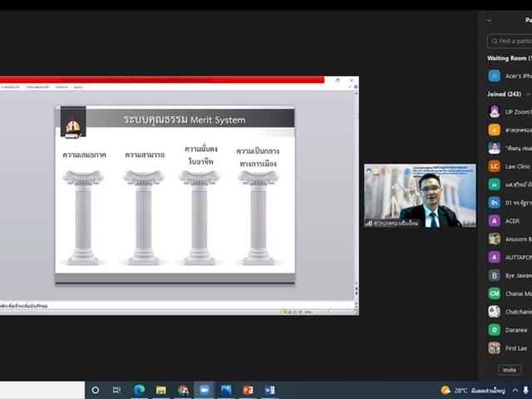This screenshot has height=399, width=532.
Task: Open the Photos app on the taskbar
Action: click(226, 390)
